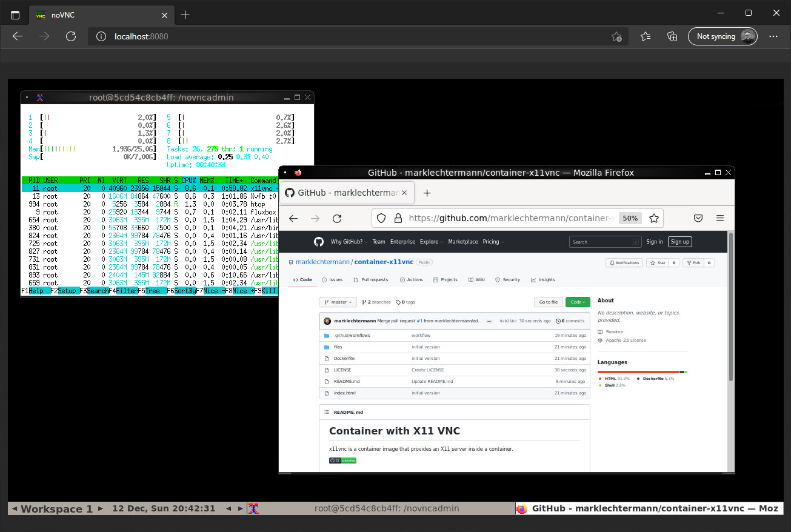Click Sign in link
Screen dimensions: 791x532
[x=655, y=242]
